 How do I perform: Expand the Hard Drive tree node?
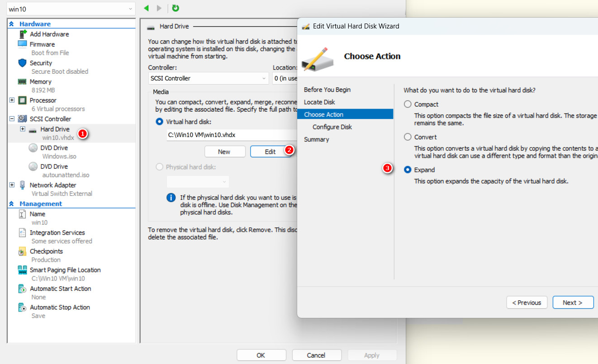(x=23, y=129)
